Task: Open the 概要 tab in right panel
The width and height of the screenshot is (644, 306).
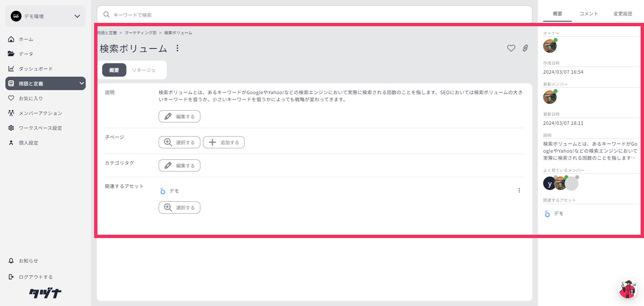Action: pos(557,14)
